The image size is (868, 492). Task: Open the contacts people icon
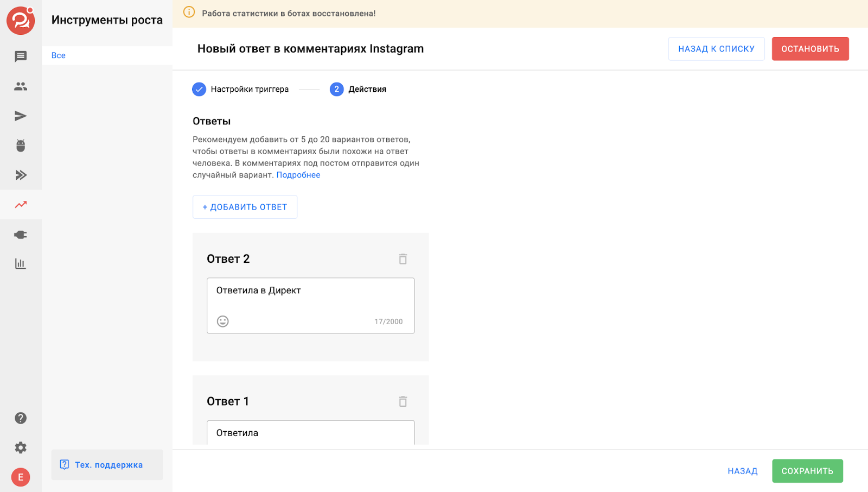[x=21, y=86]
